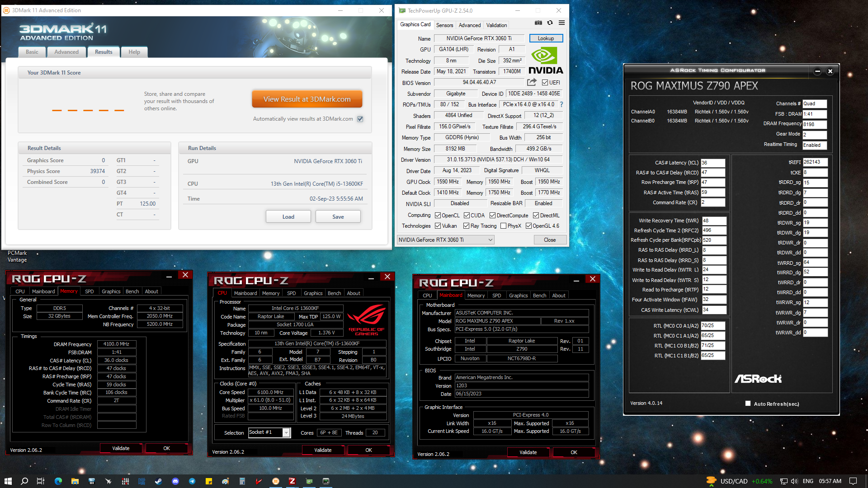This screenshot has height=488, width=868.
Task: Enable Auto Refresh in ASRock Timing Configurator
Action: tap(748, 404)
